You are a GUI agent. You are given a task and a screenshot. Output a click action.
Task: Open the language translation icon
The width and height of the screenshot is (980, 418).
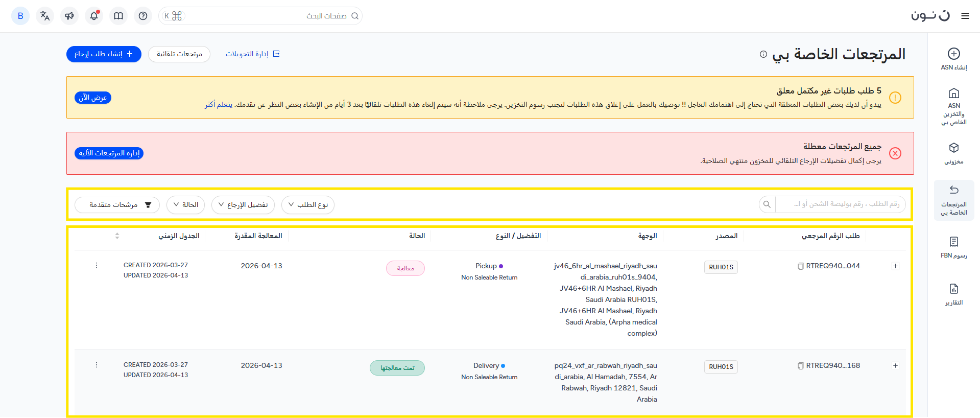pos(45,16)
